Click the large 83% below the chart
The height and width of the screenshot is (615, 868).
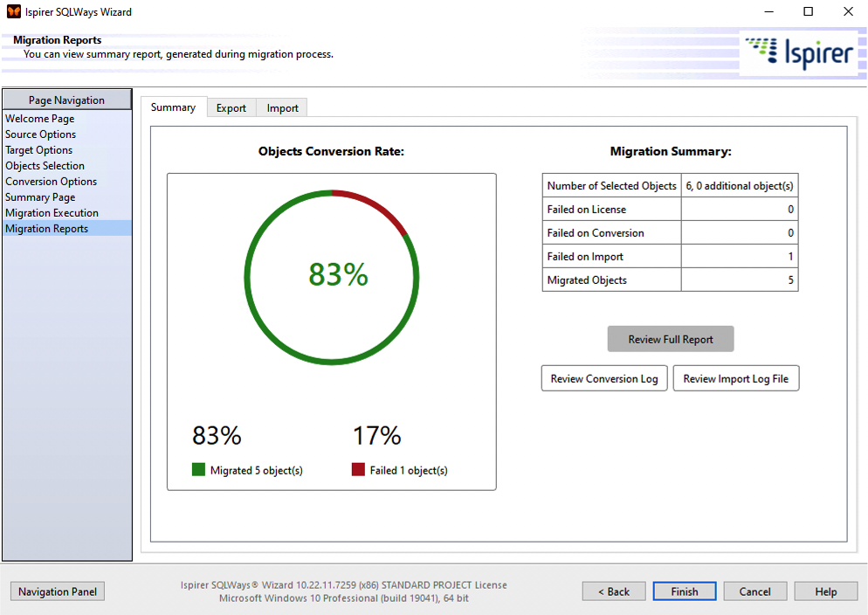pos(217,436)
